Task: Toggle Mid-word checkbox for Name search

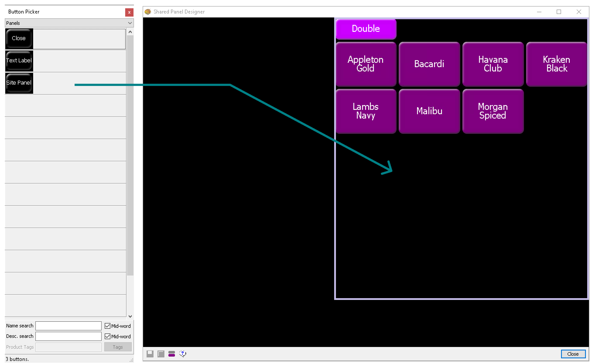Action: pos(108,326)
